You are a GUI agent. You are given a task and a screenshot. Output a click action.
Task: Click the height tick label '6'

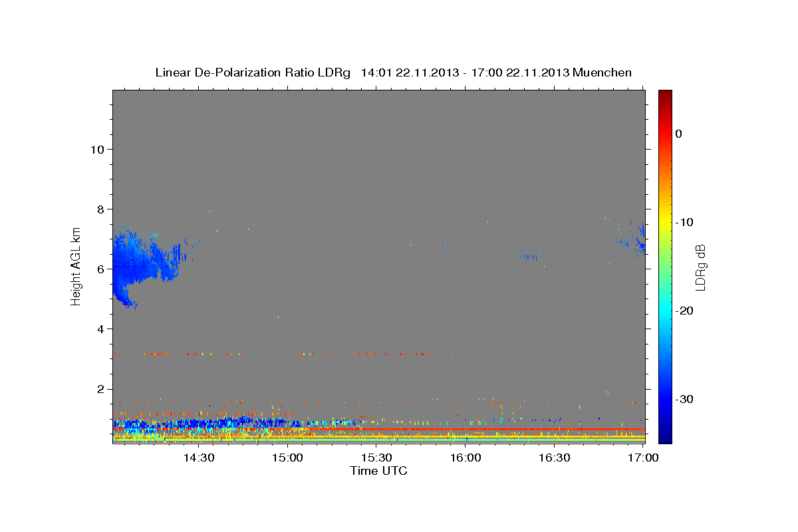click(100, 269)
